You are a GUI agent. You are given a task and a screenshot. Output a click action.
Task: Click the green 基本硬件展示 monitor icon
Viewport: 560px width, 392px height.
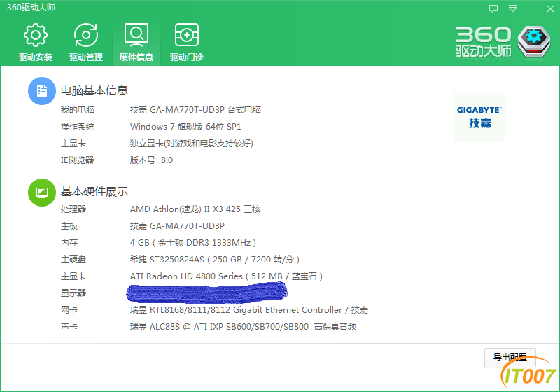(42, 192)
